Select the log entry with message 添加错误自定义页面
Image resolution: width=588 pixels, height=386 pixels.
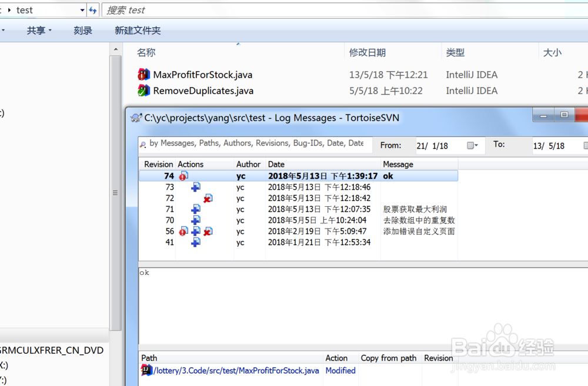click(299, 231)
